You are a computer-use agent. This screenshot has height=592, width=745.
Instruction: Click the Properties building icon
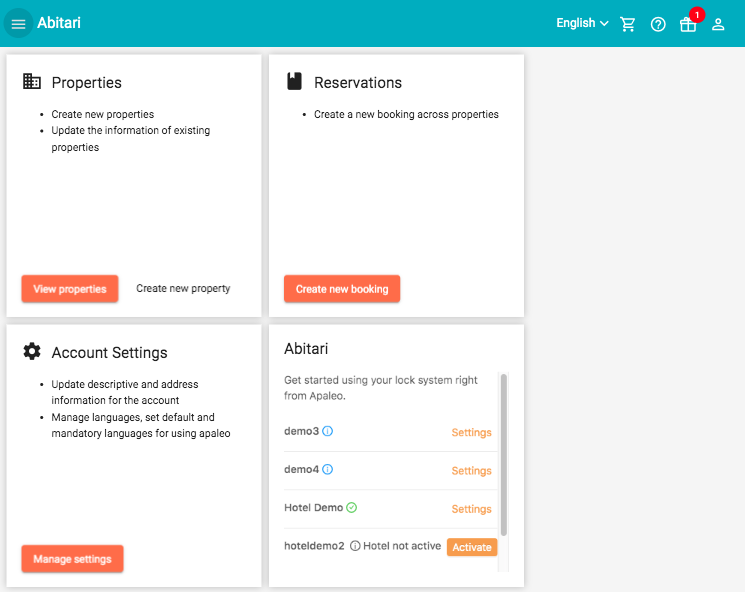coord(32,81)
